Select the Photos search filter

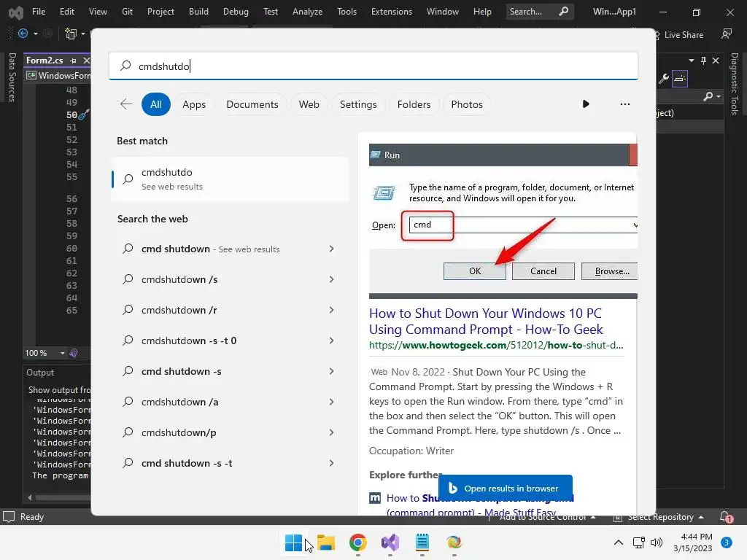467,104
